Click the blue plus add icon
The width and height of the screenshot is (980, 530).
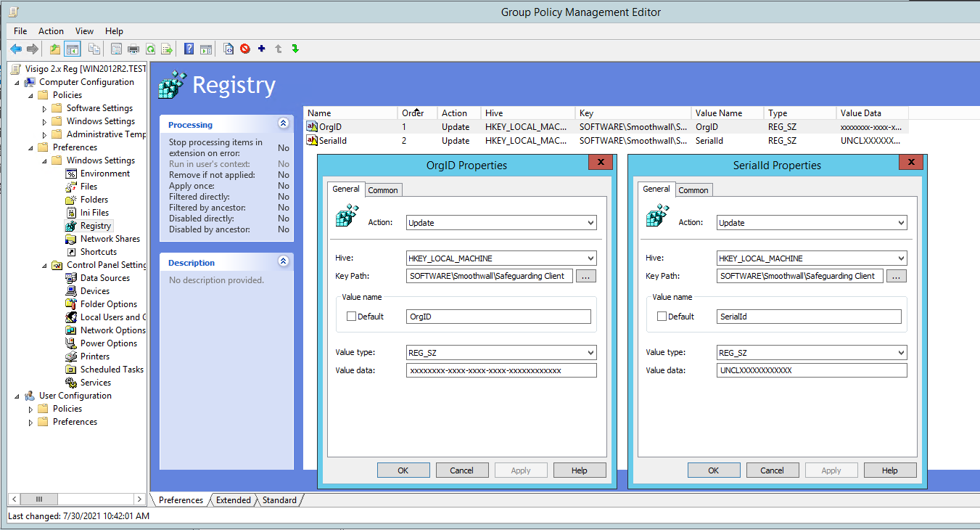pos(261,49)
